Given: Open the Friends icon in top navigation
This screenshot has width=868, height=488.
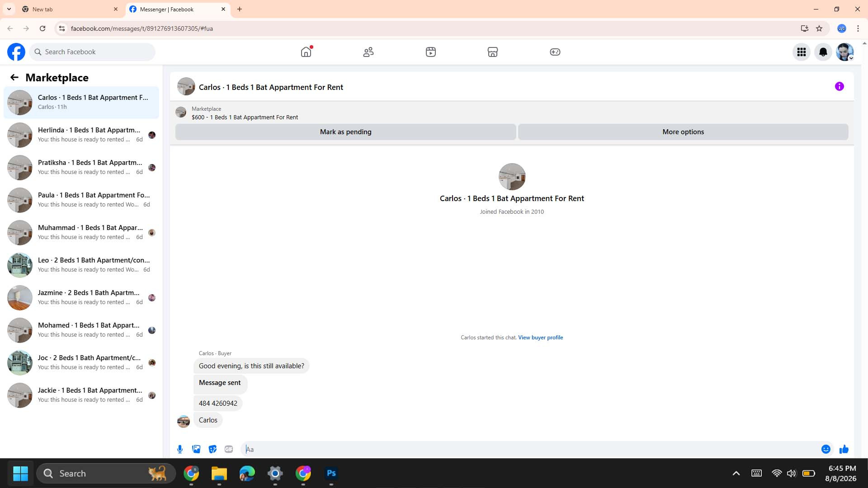Looking at the screenshot, I should click(x=368, y=52).
